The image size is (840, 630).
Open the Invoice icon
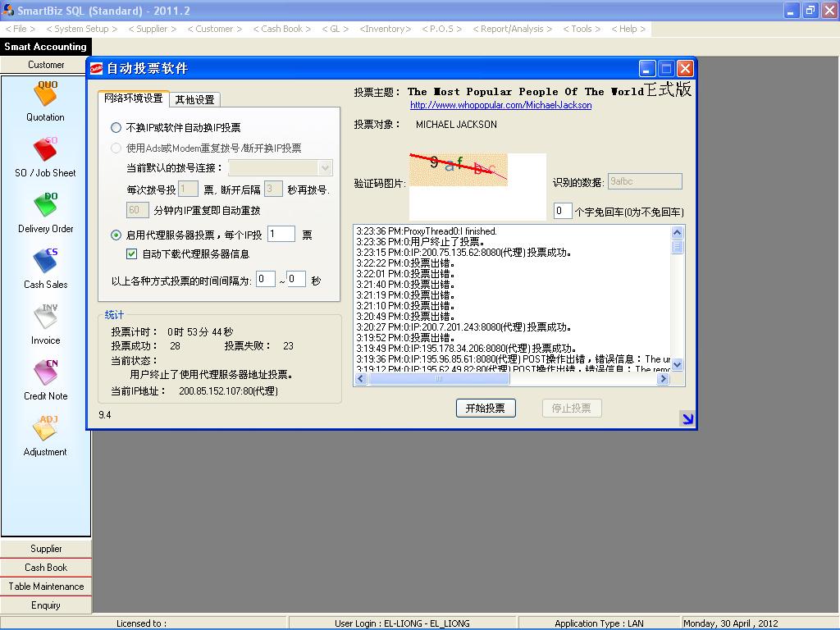click(x=46, y=317)
